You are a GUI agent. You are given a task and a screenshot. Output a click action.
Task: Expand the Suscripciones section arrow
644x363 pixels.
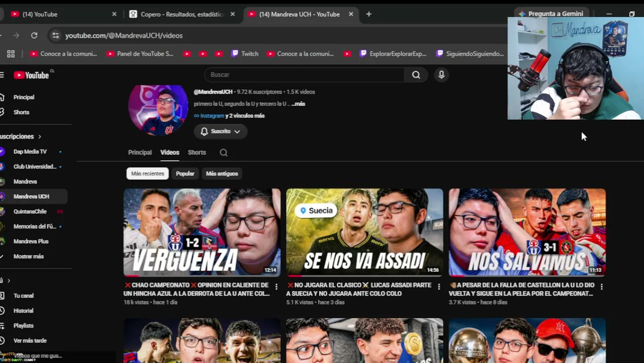coord(39,137)
